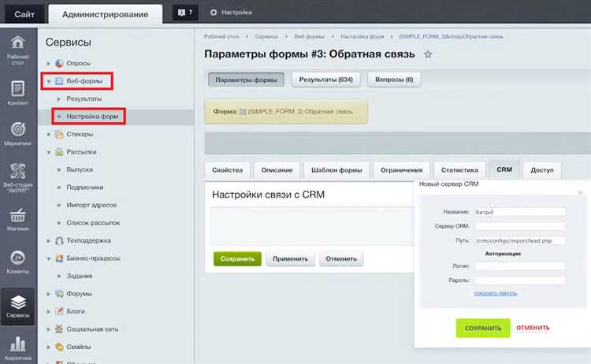
Task: Open the Доступ tab
Action: pos(542,170)
